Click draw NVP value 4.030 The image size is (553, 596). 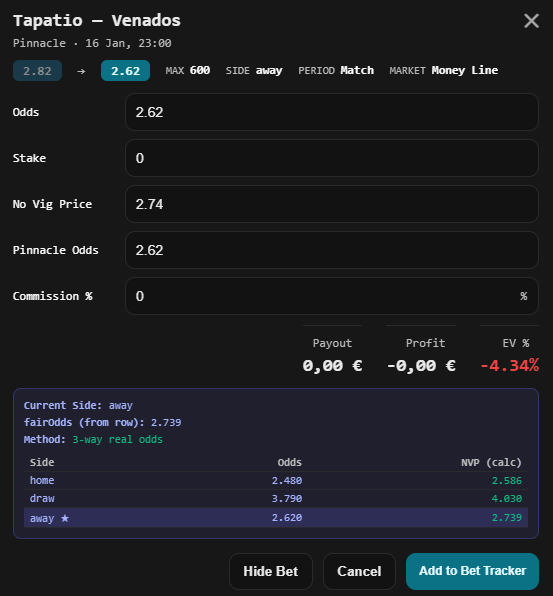(x=507, y=499)
